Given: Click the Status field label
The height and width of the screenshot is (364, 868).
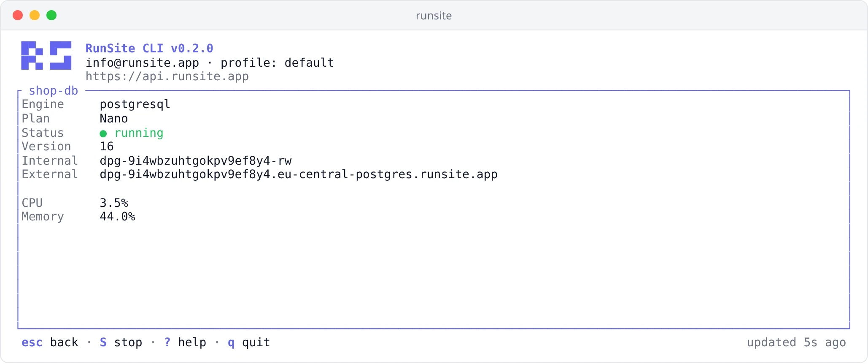Looking at the screenshot, I should point(43,133).
